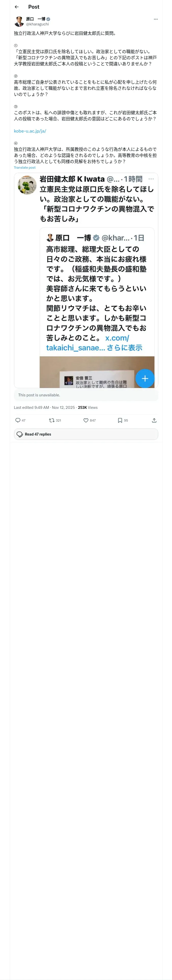The height and width of the screenshot is (980, 172).
Task: Like the post with heart icon
Action: (x=86, y=420)
